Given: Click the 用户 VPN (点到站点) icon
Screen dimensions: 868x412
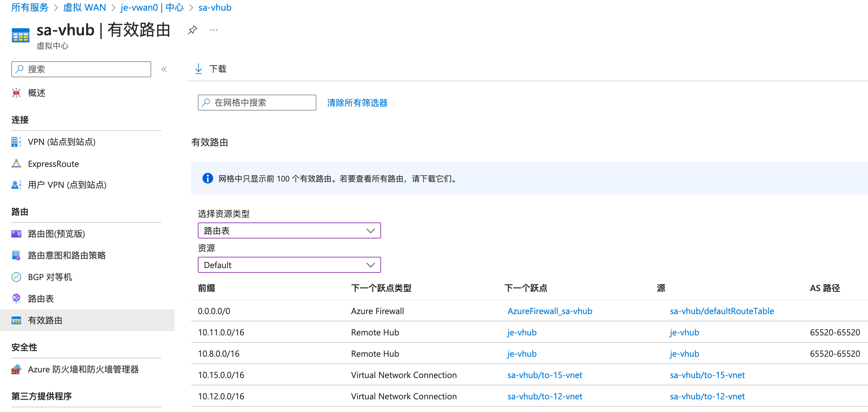Looking at the screenshot, I should point(16,185).
